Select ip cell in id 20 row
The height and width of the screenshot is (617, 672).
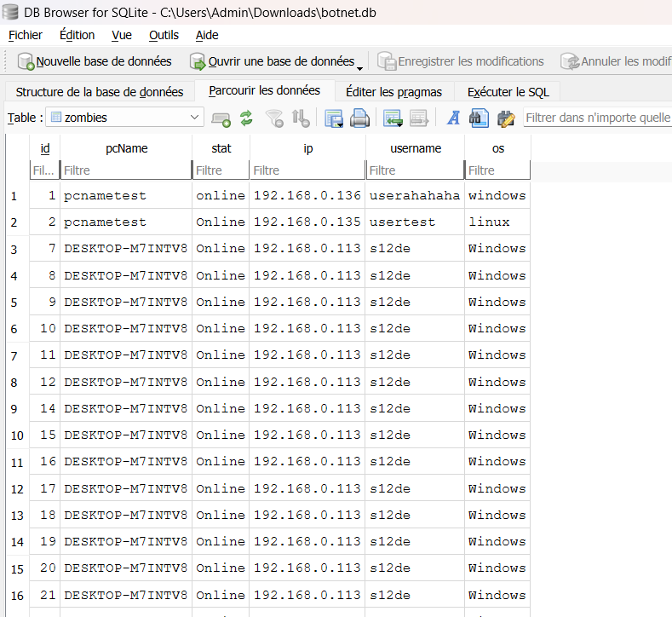[307, 568]
